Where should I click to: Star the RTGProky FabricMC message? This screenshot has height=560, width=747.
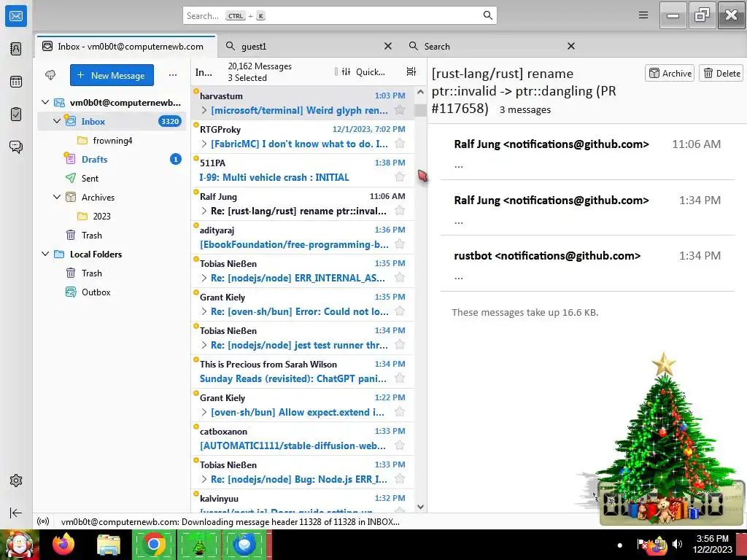[400, 144]
